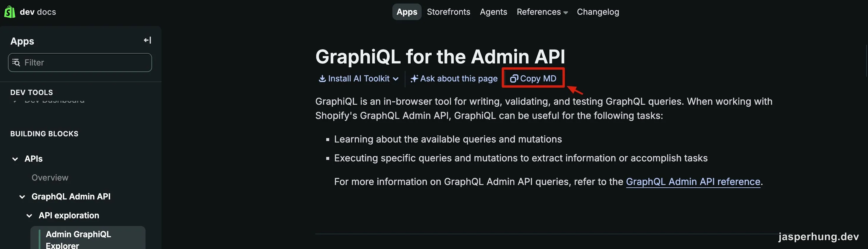
Task: Open the Install AI Toolkit dropdown chevron
Action: tap(396, 79)
